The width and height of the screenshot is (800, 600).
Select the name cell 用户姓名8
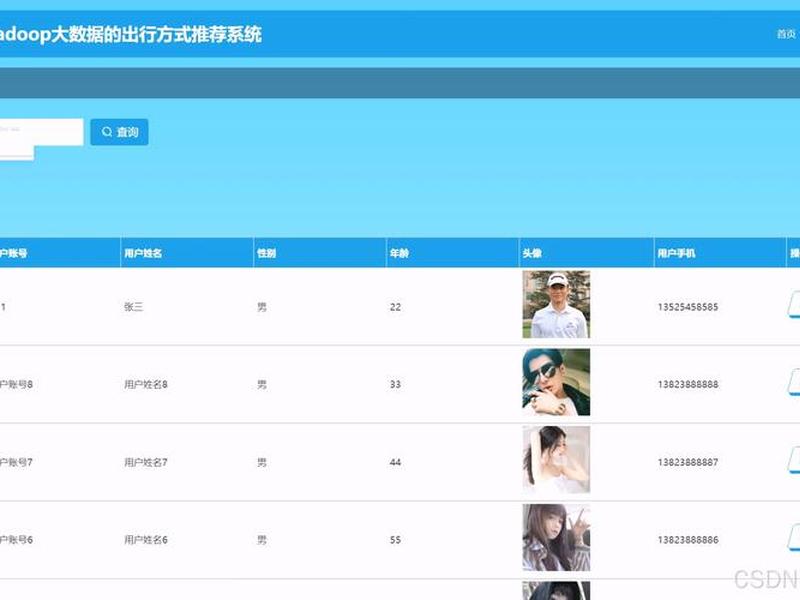tap(146, 384)
